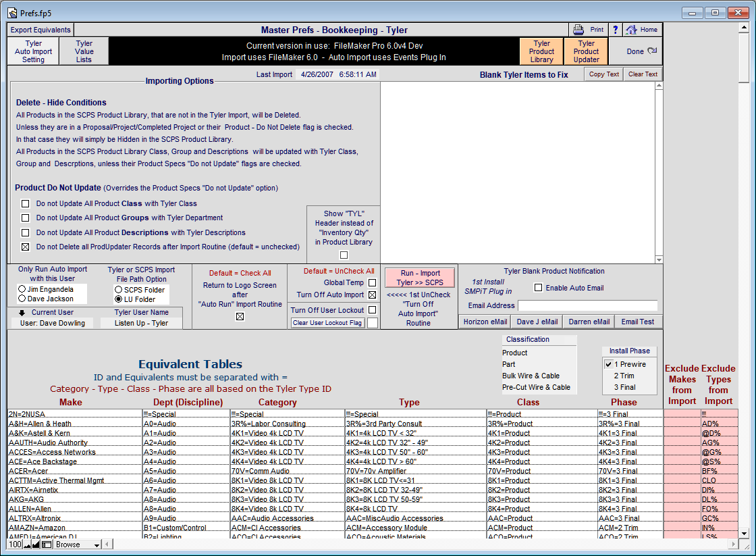Open help with the question mark icon
This screenshot has width=756, height=556.
(x=615, y=30)
